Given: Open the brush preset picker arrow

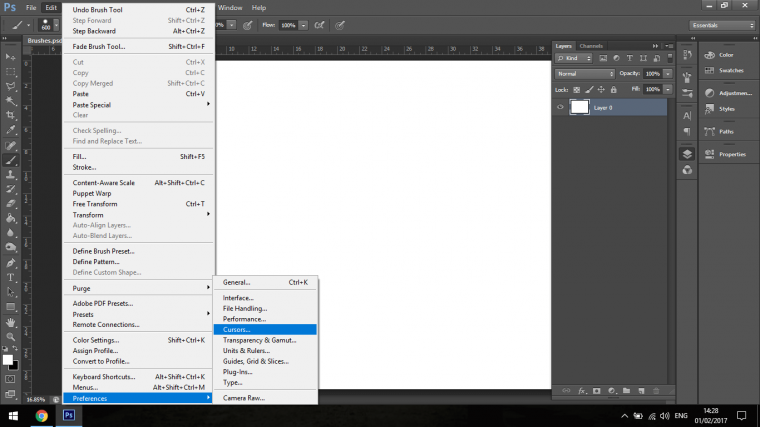Looking at the screenshot, I should 56,25.
